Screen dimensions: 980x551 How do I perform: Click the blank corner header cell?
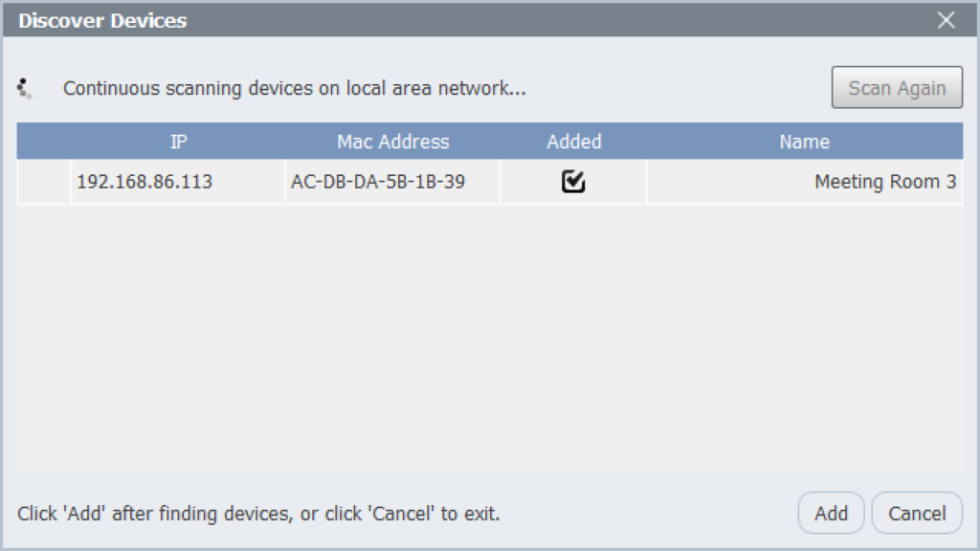(44, 142)
